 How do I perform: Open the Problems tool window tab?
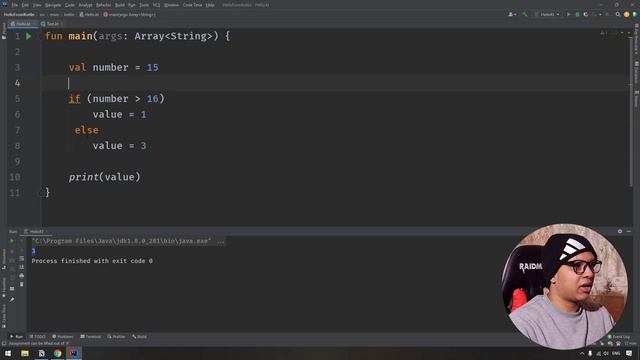click(x=63, y=337)
